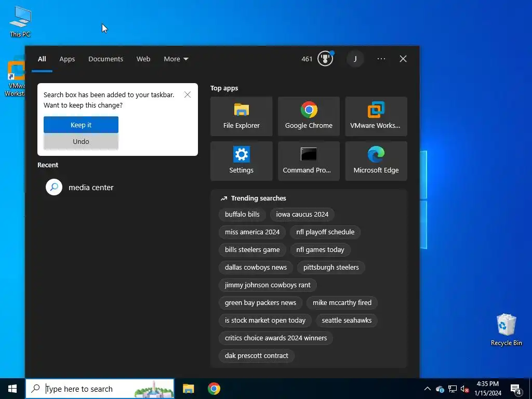Viewport: 532px width, 399px height.
Task: Open Settings tile in Top apps
Action: tap(241, 161)
